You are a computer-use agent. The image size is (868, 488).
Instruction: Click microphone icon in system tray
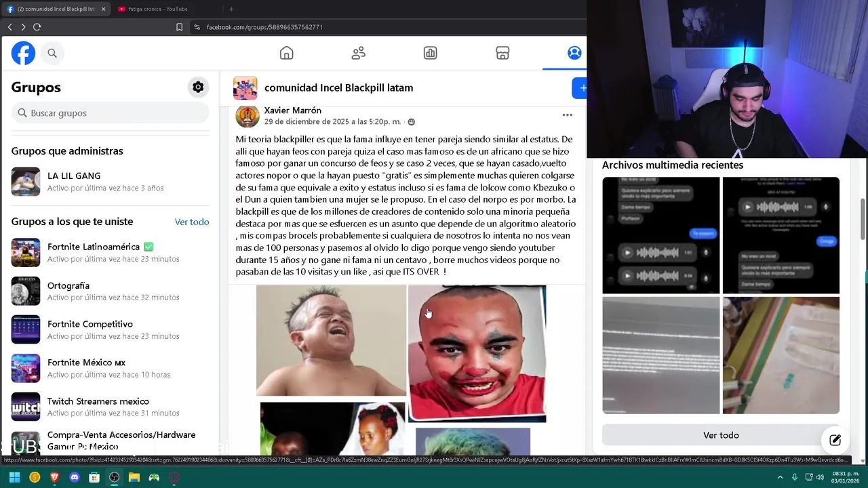[x=795, y=477]
